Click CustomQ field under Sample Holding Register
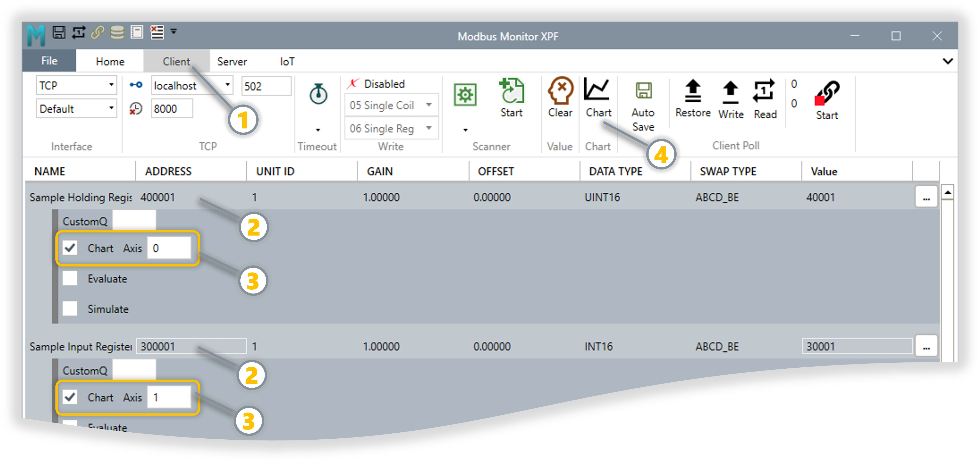This screenshot has height=462, width=980. [134, 220]
